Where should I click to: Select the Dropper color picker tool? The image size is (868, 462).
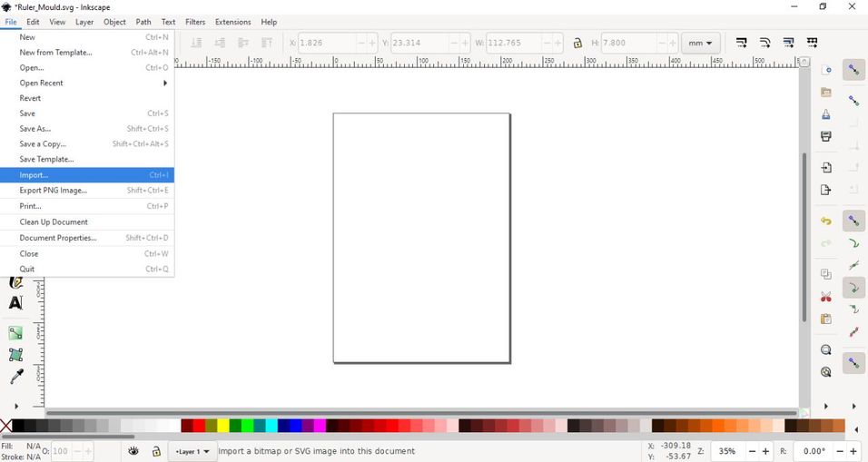(16, 377)
